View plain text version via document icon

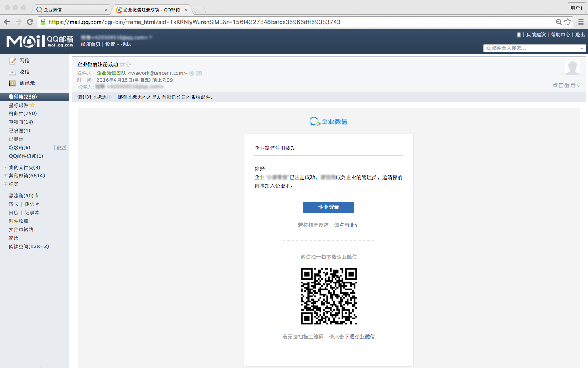tap(561, 85)
